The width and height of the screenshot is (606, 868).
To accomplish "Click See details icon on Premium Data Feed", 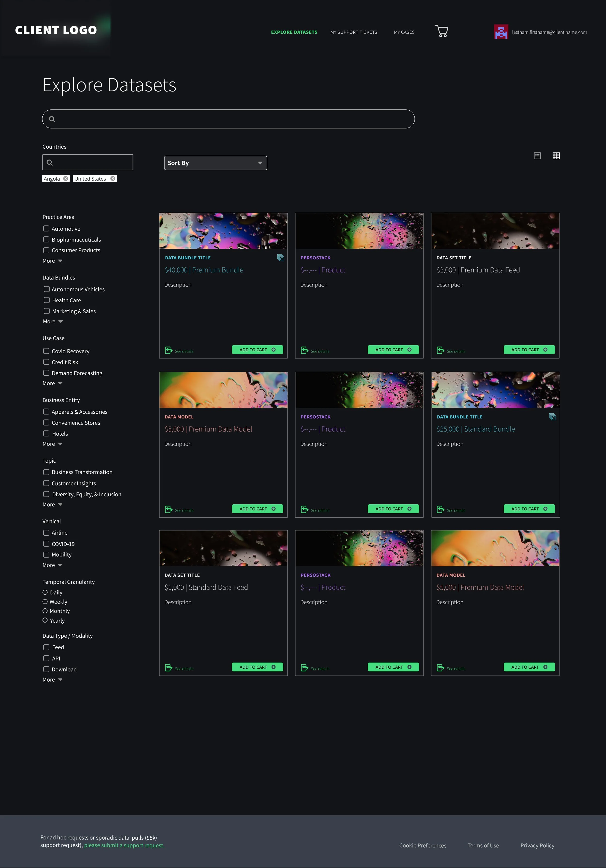I will 440,350.
